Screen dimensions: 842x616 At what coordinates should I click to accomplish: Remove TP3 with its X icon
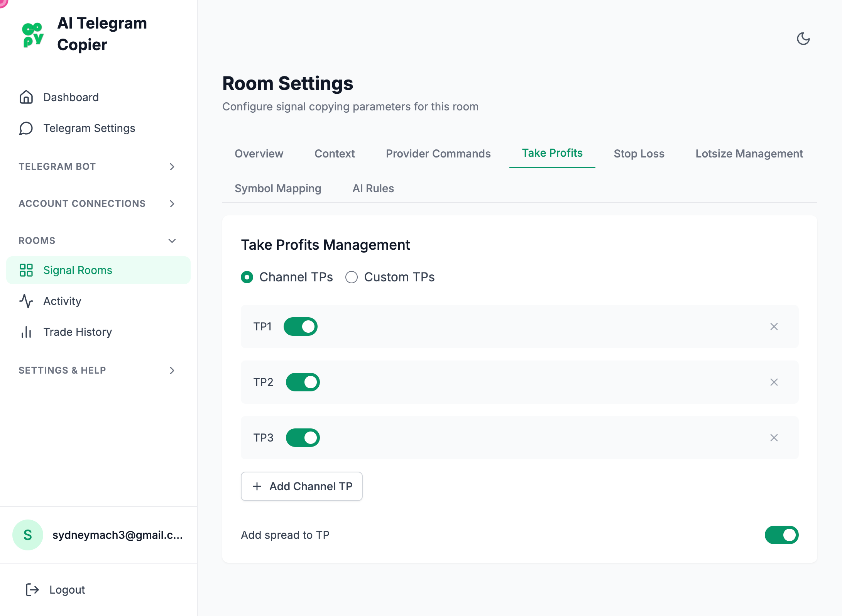tap(774, 438)
